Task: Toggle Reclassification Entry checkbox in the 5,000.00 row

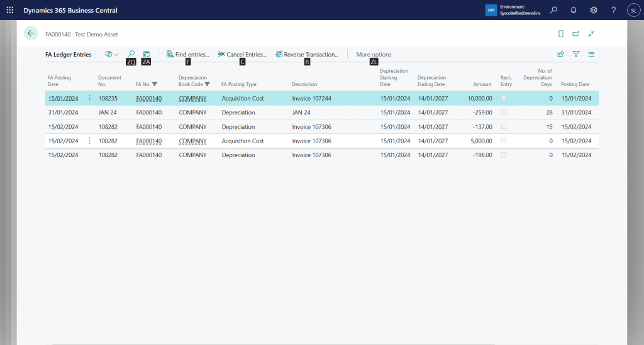Action: (503, 141)
